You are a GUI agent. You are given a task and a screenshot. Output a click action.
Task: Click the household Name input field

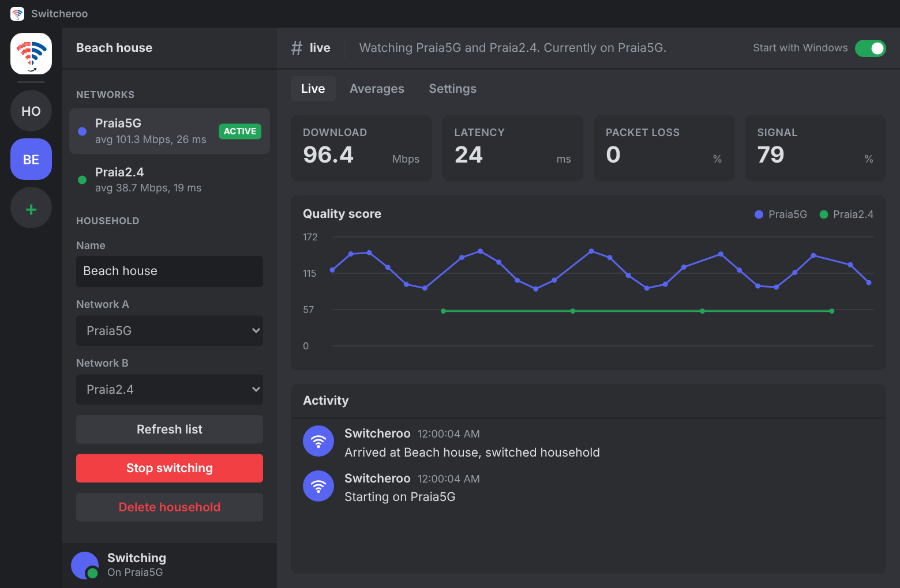(170, 272)
